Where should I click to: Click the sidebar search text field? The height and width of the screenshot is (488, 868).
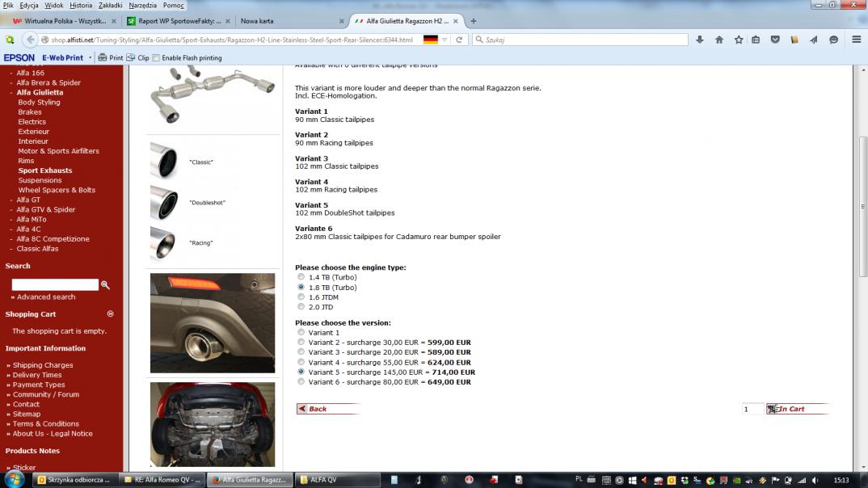tap(55, 284)
